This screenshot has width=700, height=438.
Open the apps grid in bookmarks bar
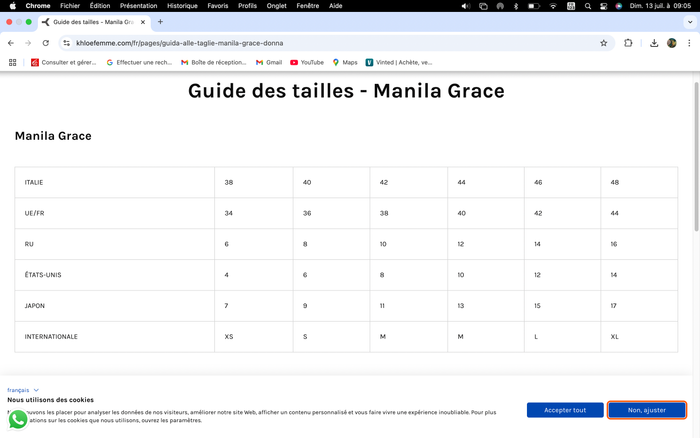coord(12,63)
